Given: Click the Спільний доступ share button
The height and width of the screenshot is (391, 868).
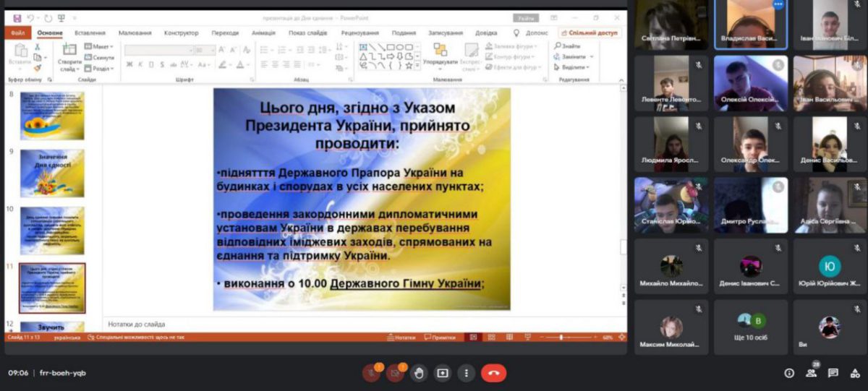Looking at the screenshot, I should click(590, 33).
